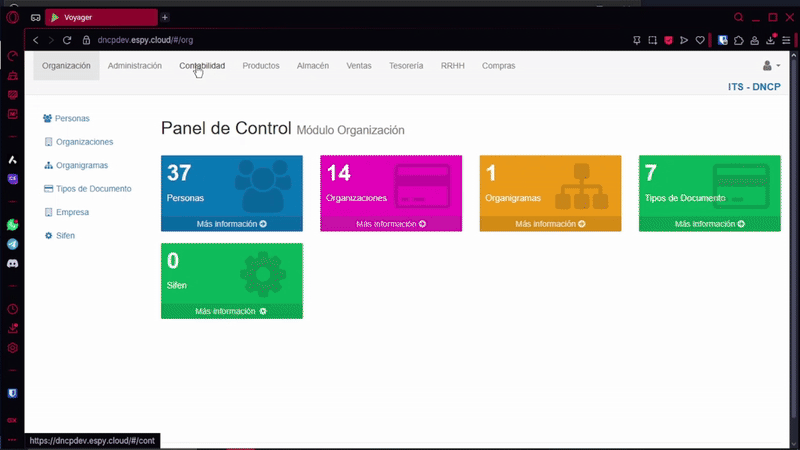Reload the page with the refresh icon
This screenshot has width=800, height=450.
67,40
